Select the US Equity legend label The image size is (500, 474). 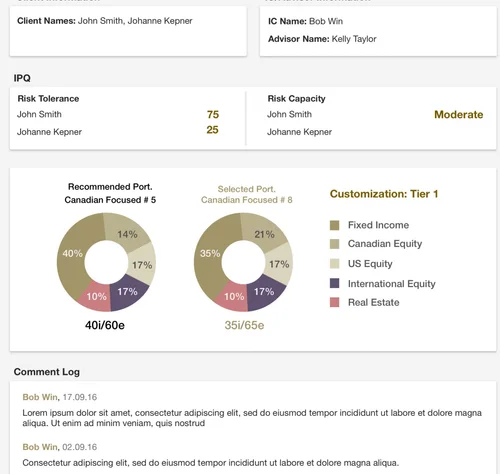370,264
